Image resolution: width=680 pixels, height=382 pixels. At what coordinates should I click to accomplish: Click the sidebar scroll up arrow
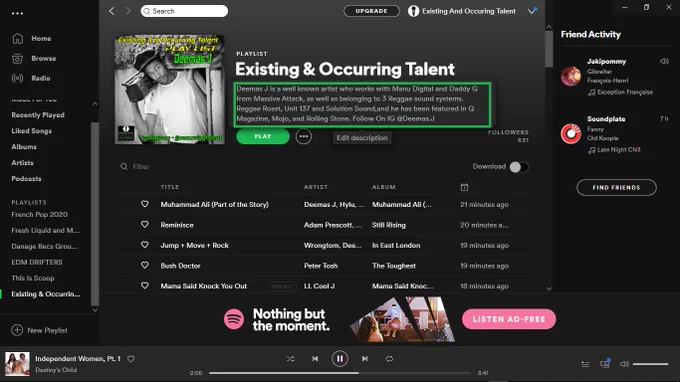[95, 104]
